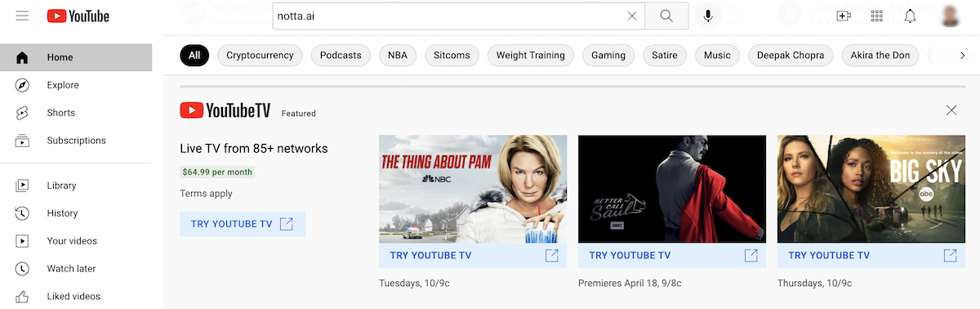Try YouTube TV under The Thing About Pam
The width and height of the screenshot is (980, 309).
pyautogui.click(x=473, y=255)
